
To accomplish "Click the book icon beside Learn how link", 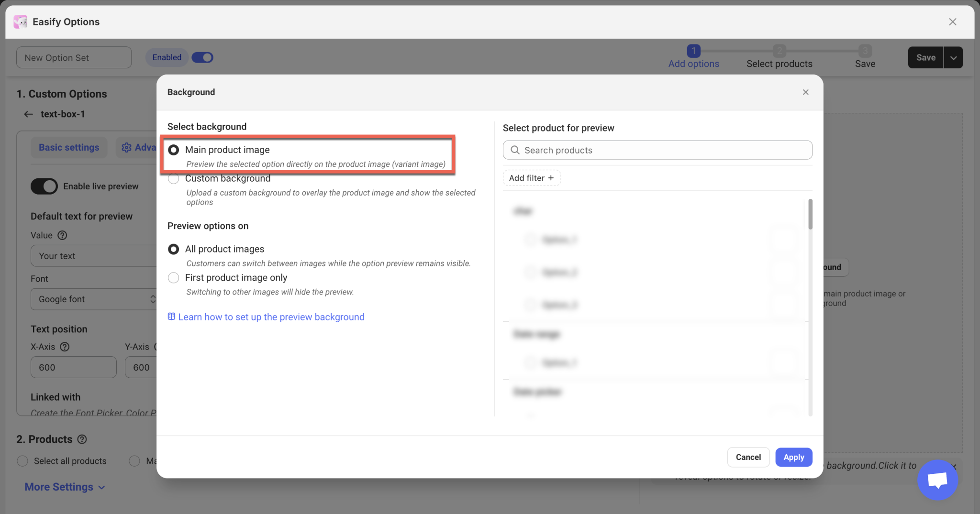I will click(x=171, y=317).
